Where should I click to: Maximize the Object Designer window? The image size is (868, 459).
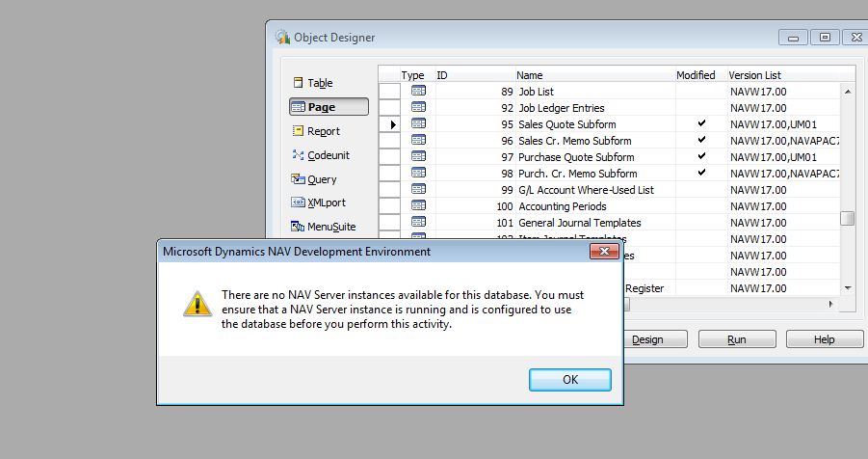pyautogui.click(x=825, y=38)
